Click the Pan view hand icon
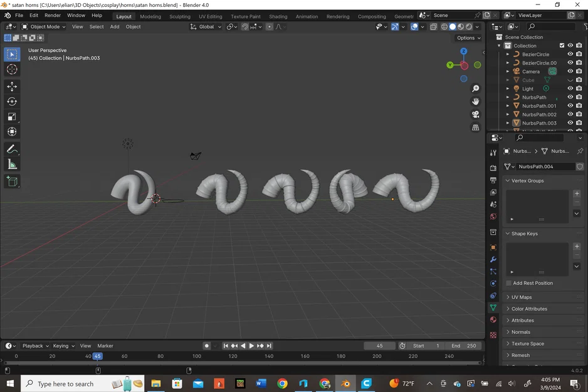This screenshot has width=588, height=392. pos(476,102)
